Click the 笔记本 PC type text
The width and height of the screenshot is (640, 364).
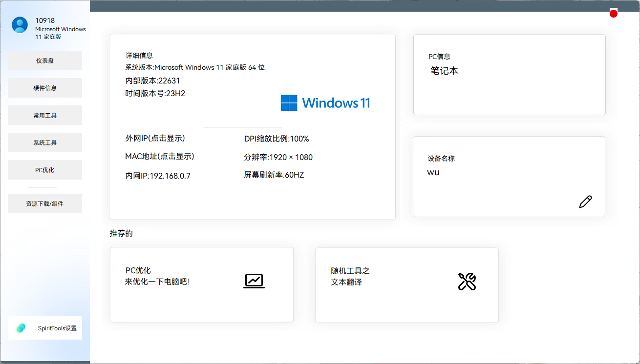444,71
